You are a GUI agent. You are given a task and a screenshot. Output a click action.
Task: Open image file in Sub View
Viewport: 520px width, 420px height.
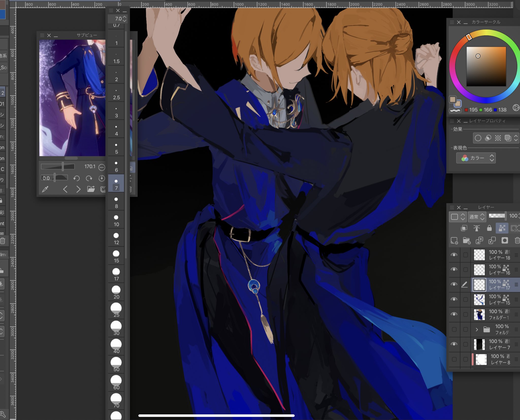(x=91, y=189)
